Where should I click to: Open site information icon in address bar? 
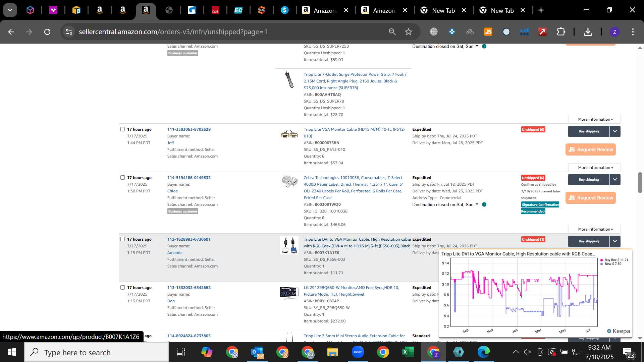tap(69, 32)
